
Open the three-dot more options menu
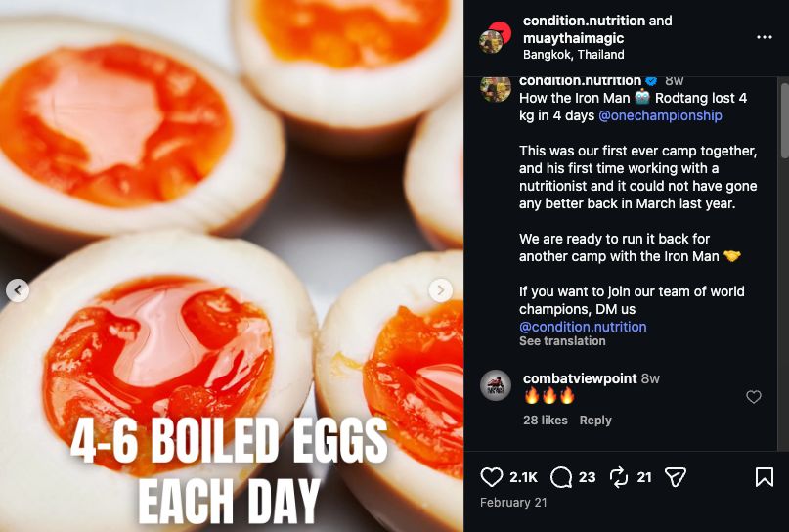click(764, 37)
